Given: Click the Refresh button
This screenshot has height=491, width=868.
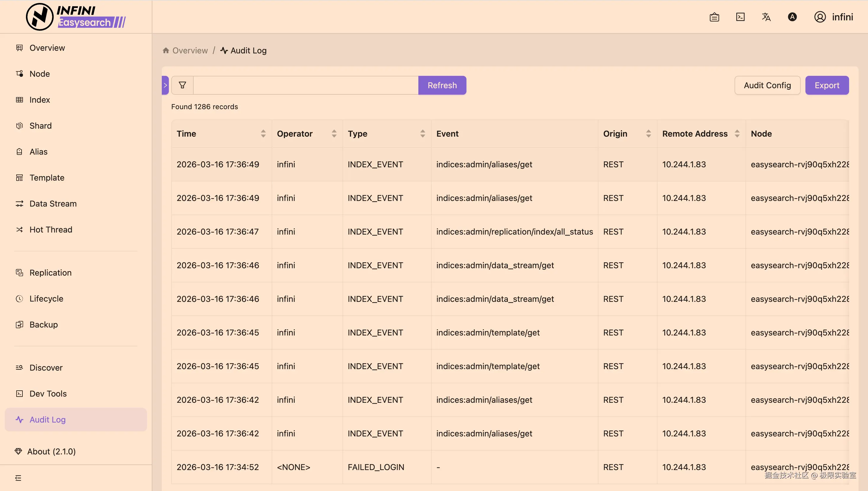Looking at the screenshot, I should [442, 85].
